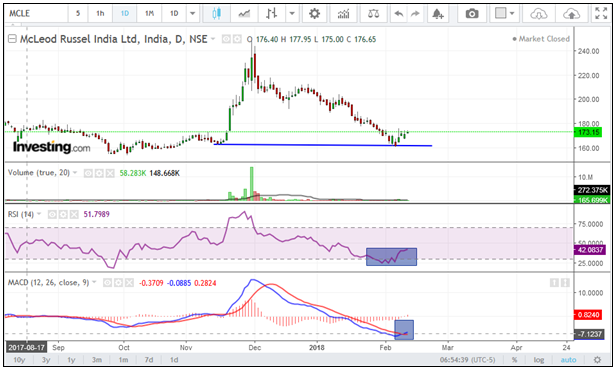This screenshot has height=370, width=614.
Task: Set date range to 1d
Action: (x=174, y=359)
